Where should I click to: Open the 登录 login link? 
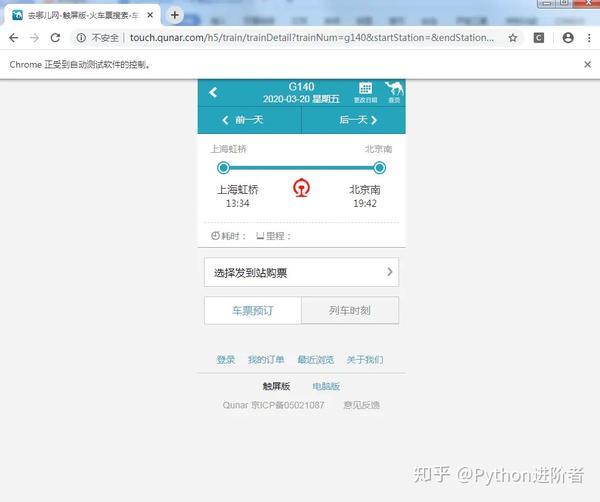click(226, 359)
